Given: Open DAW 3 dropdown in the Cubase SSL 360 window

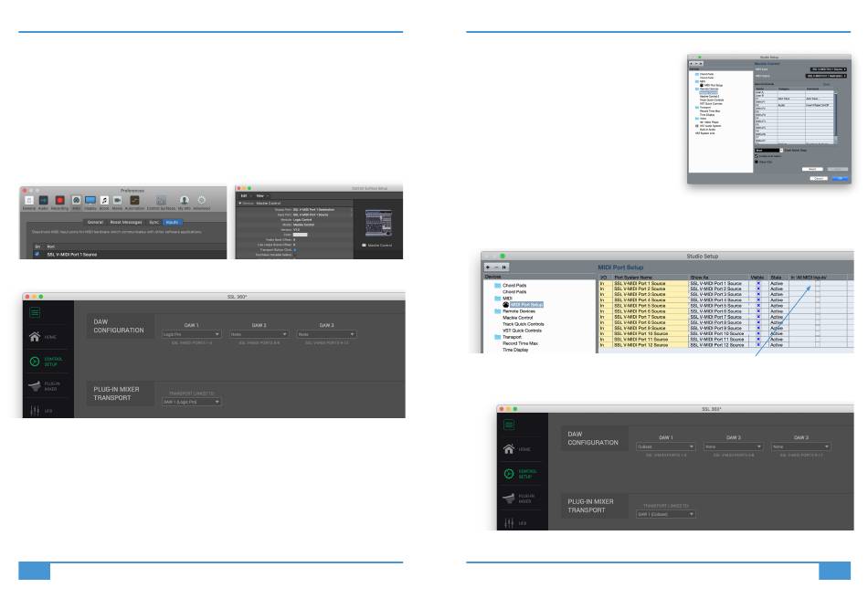Looking at the screenshot, I should point(801,446).
